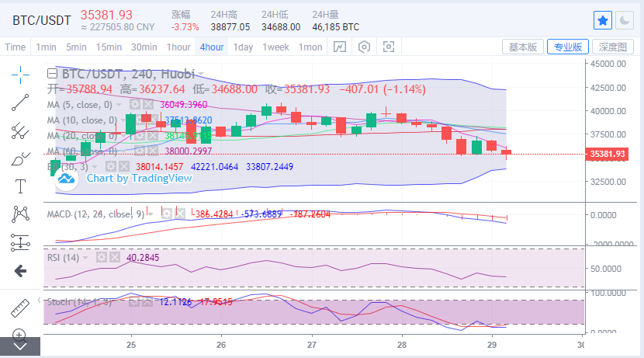Toggle fullscreen chart mode icon

[389, 47]
